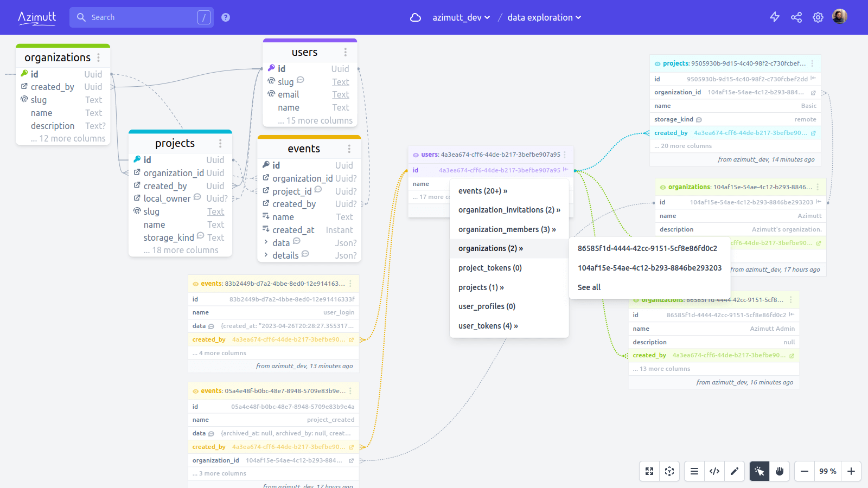
Task: Open settings via the gear icon
Action: pos(818,17)
